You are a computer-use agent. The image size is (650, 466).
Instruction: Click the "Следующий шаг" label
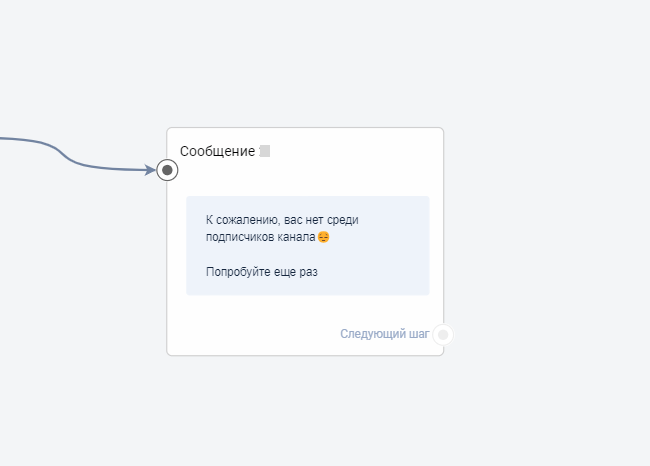pyautogui.click(x=384, y=334)
